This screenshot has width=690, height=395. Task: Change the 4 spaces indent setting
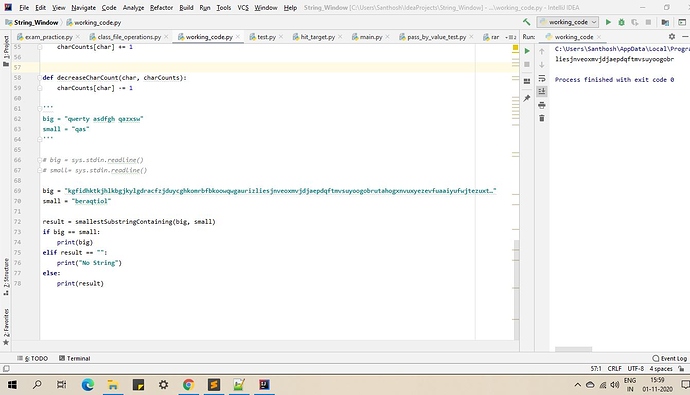[661, 369]
